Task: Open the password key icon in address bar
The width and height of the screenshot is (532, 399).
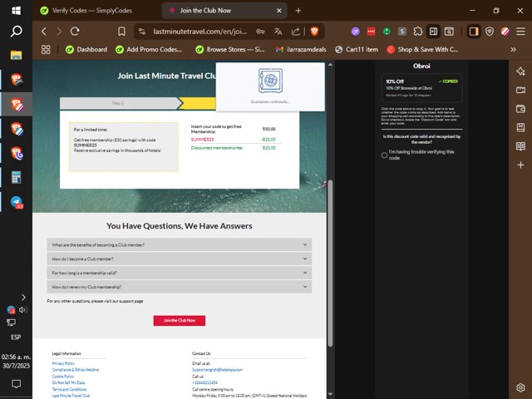Action: [260, 32]
